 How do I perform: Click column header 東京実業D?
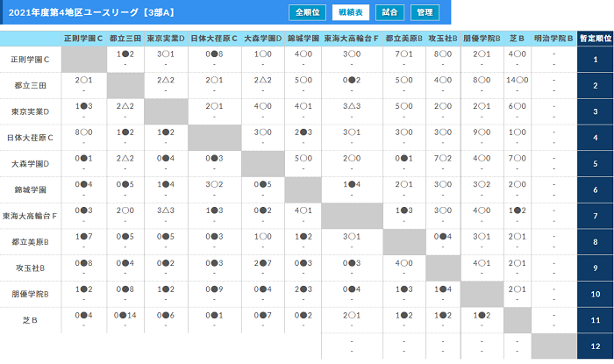point(166,39)
